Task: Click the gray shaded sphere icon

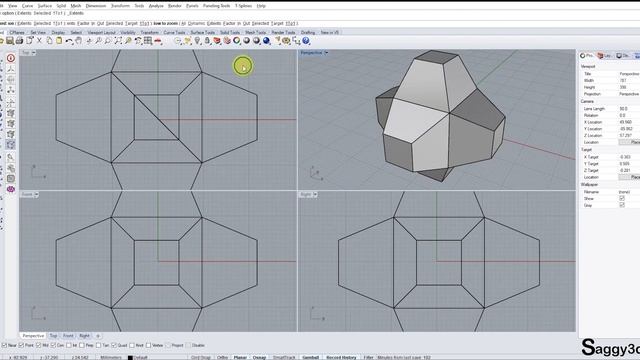Action: [247, 41]
